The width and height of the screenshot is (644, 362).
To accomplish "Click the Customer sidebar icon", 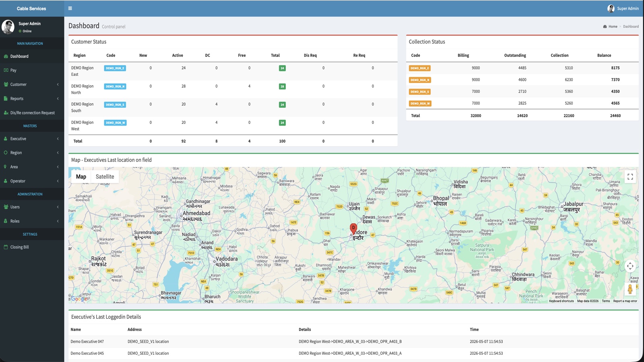I will point(6,84).
